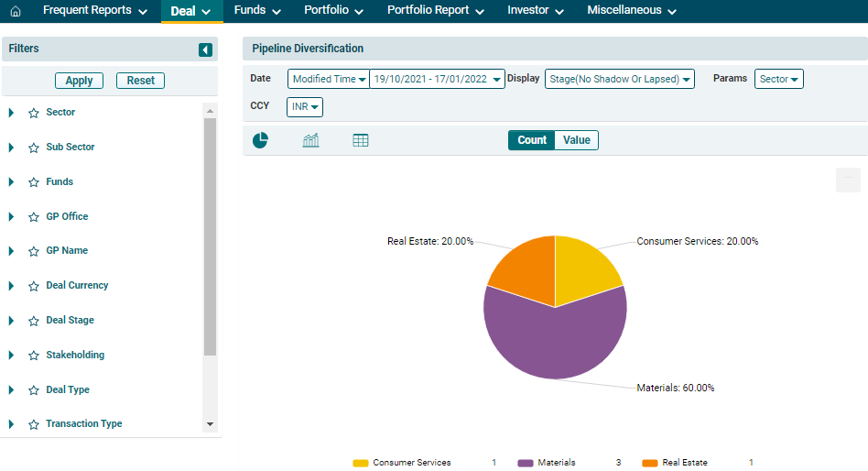Image resolution: width=868 pixels, height=471 pixels.
Task: Toggle chart to Value mode
Action: [x=576, y=140]
